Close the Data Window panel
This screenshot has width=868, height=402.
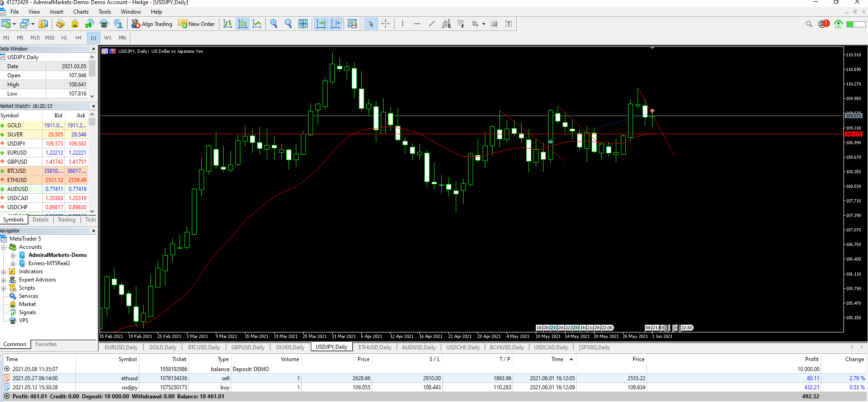click(x=94, y=49)
